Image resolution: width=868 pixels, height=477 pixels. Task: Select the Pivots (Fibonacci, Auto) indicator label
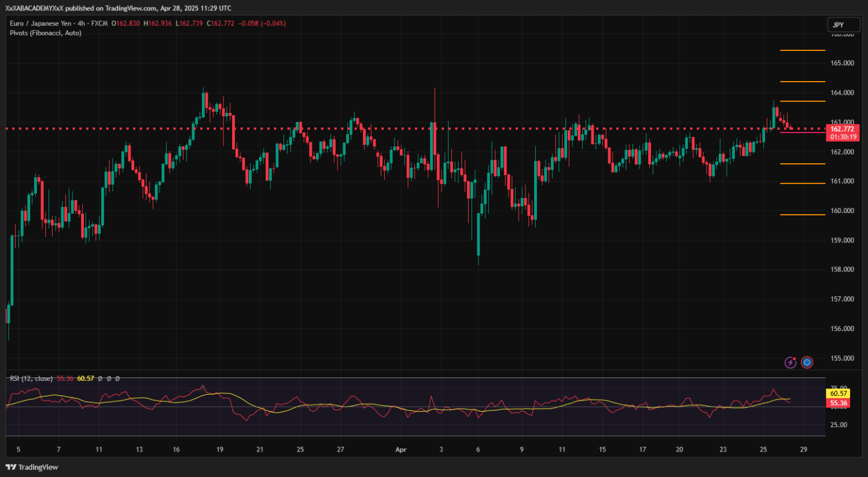pos(45,33)
